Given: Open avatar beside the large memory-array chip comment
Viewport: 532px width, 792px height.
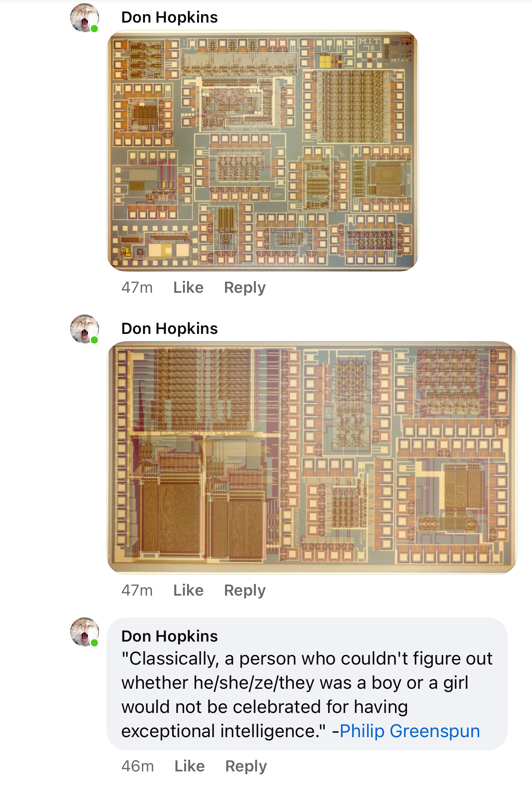Looking at the screenshot, I should click(x=85, y=329).
